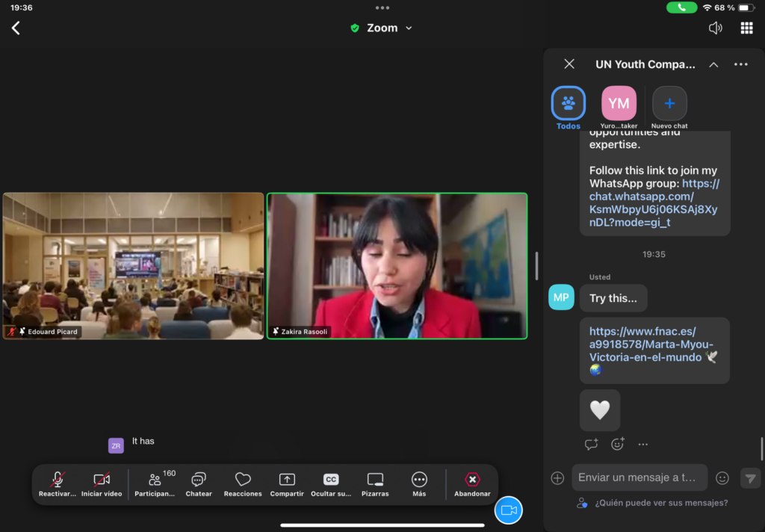The image size is (765, 532).
Task: Open the Participantes list
Action: 155,483
